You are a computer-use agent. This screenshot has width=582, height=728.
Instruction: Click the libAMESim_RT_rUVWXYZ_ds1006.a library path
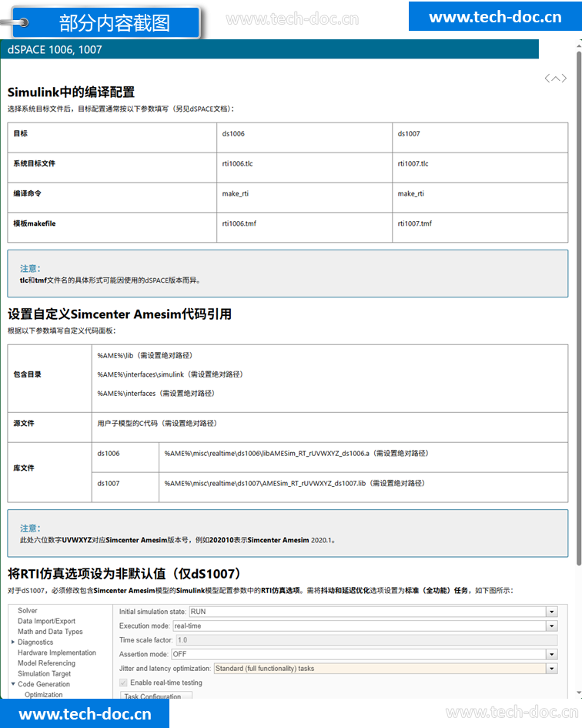click(296, 453)
